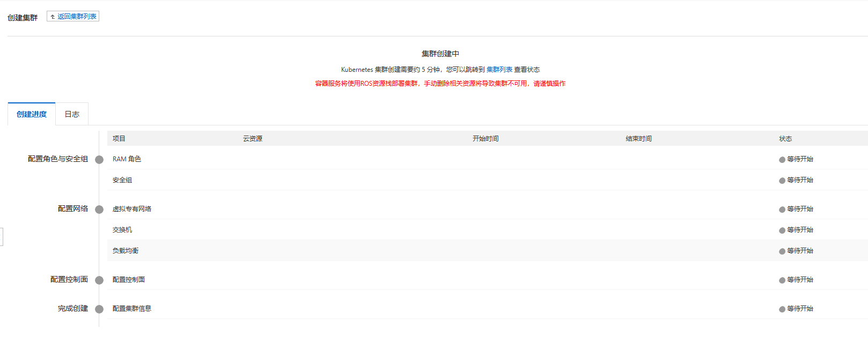This screenshot has width=868, height=343.
Task: Click the 云资源 column header
Action: [x=253, y=139]
